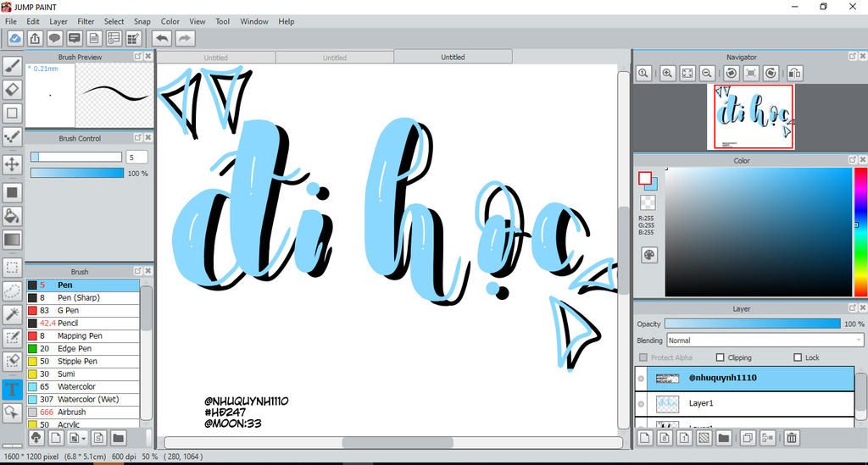868x465 pixels.
Task: Zoom in using Navigator magnifier plus
Action: click(667, 73)
